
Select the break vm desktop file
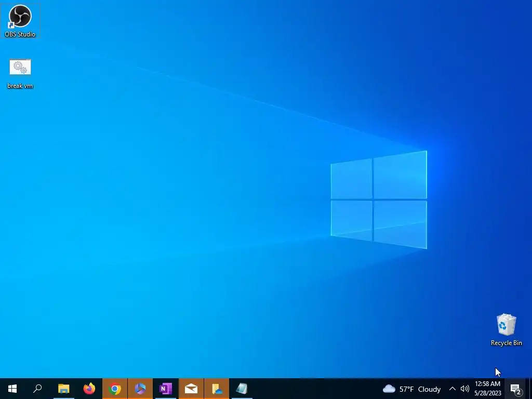(x=20, y=74)
